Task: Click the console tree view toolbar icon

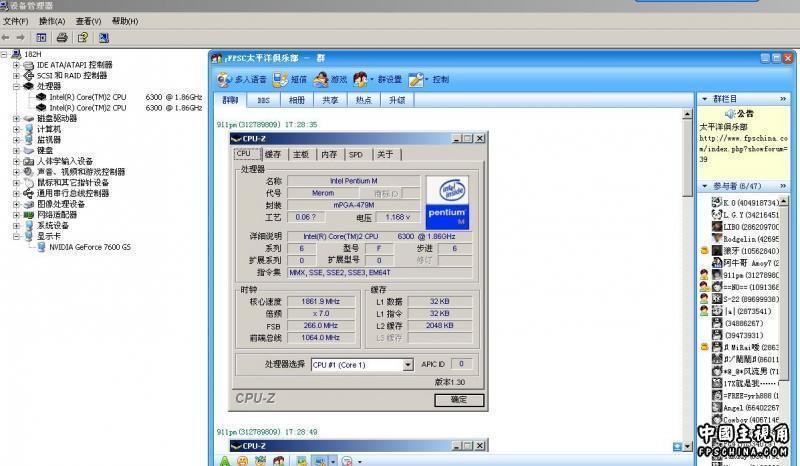Action: 41,38
